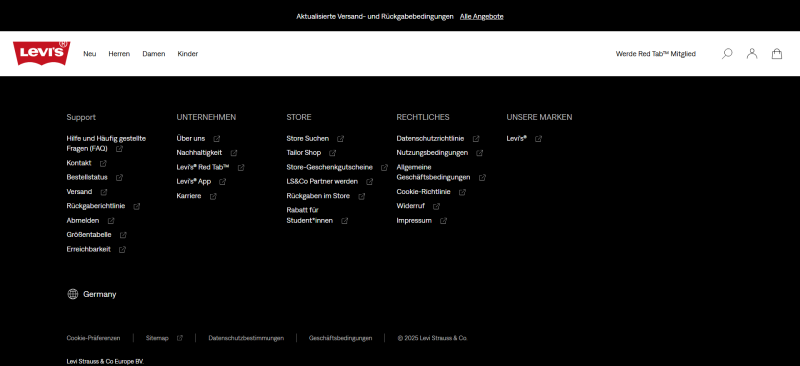Click external-link icon next to Versand
Viewport: 800px width, 366px height.
(104, 192)
